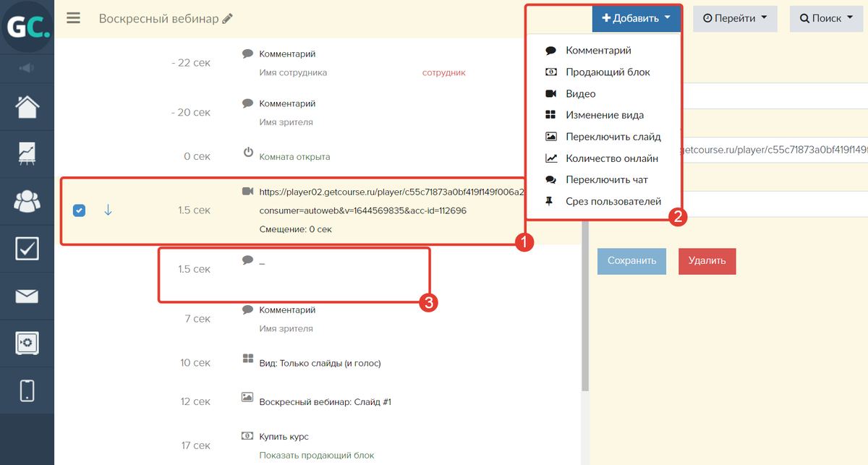The height and width of the screenshot is (465, 868).
Task: Open the Поиск dropdown
Action: (826, 19)
